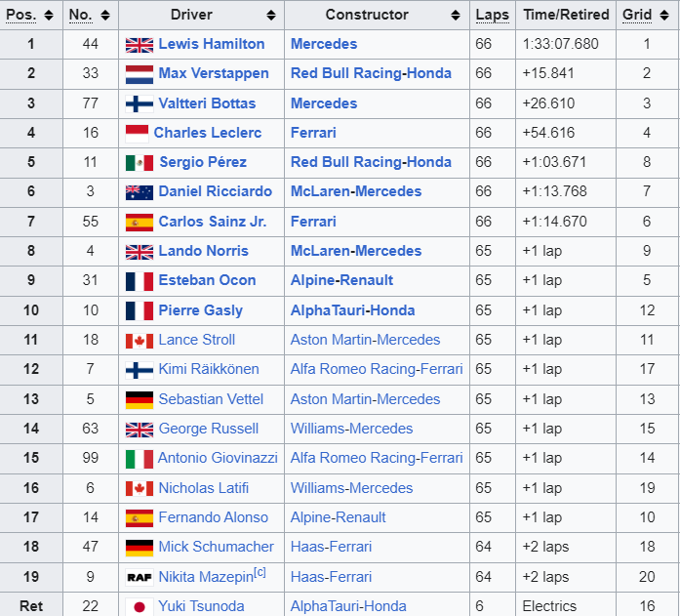Open Daniel Ricciardo driver page
The width and height of the screenshot is (680, 616).
(x=215, y=191)
